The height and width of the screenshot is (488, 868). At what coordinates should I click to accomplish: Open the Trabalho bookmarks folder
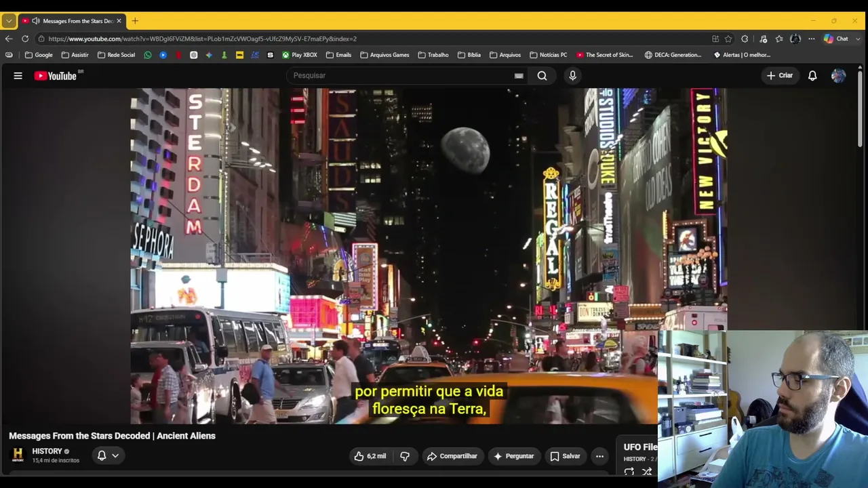point(433,55)
